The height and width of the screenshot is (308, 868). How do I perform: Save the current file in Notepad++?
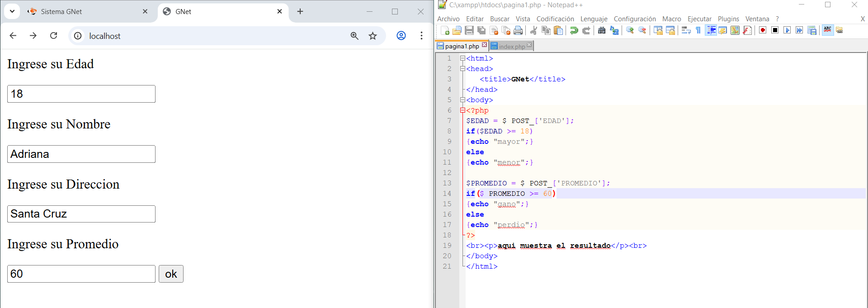pyautogui.click(x=469, y=30)
